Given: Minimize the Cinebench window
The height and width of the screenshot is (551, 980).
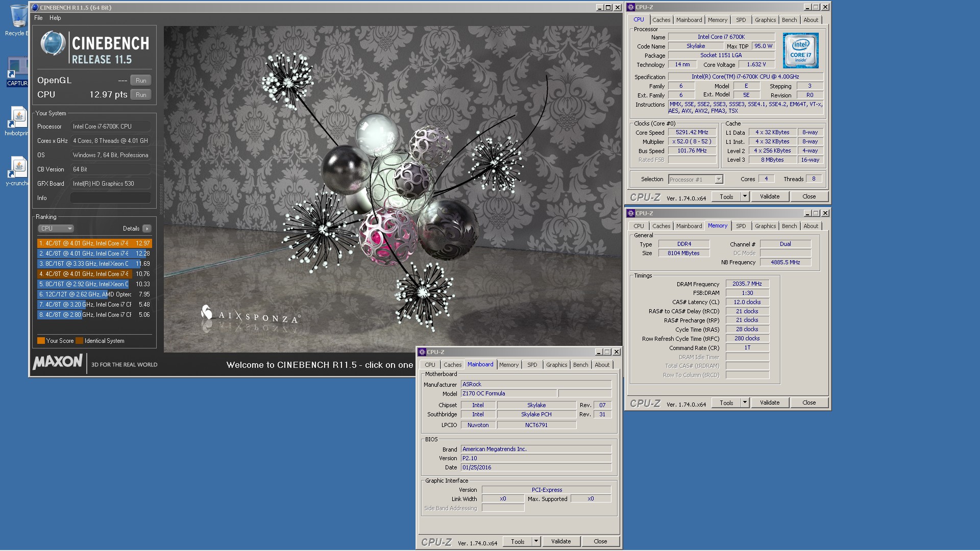Looking at the screenshot, I should pyautogui.click(x=599, y=8).
